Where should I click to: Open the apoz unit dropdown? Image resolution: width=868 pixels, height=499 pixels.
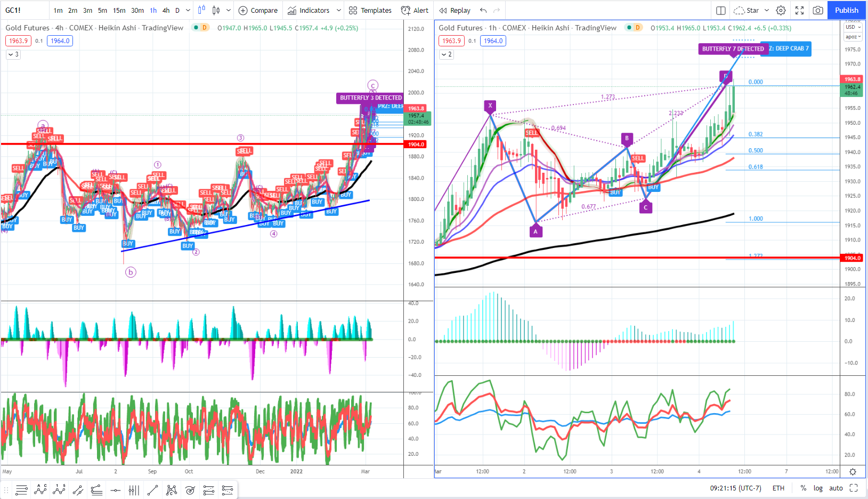853,37
